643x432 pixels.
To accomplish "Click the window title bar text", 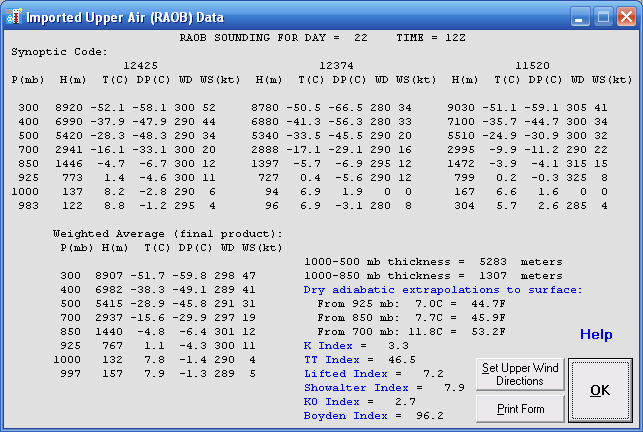I will click(125, 17).
